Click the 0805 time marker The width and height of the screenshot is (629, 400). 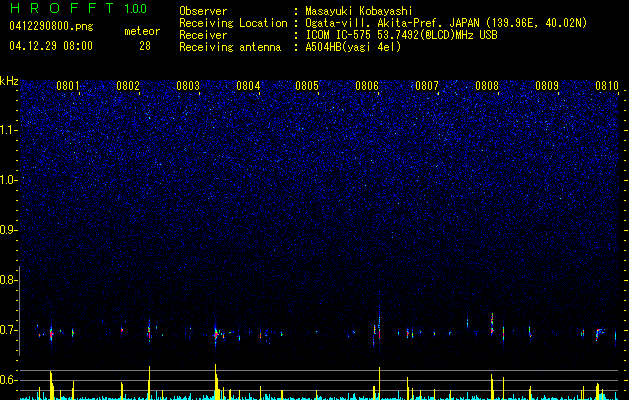tap(307, 86)
